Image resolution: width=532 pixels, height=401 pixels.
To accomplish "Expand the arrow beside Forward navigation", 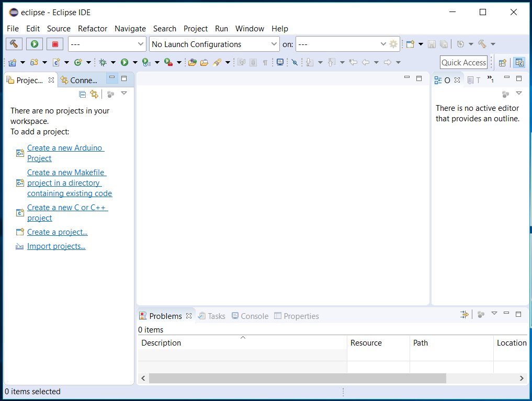I will tap(398, 62).
